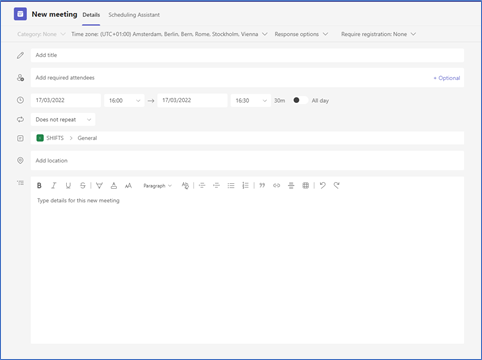Open the Time zone dropdown
This screenshot has width=482, height=360.
coord(169,34)
